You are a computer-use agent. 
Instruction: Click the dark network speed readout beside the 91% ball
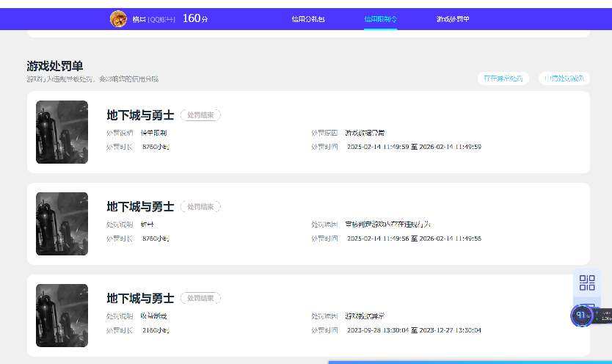click(604, 316)
